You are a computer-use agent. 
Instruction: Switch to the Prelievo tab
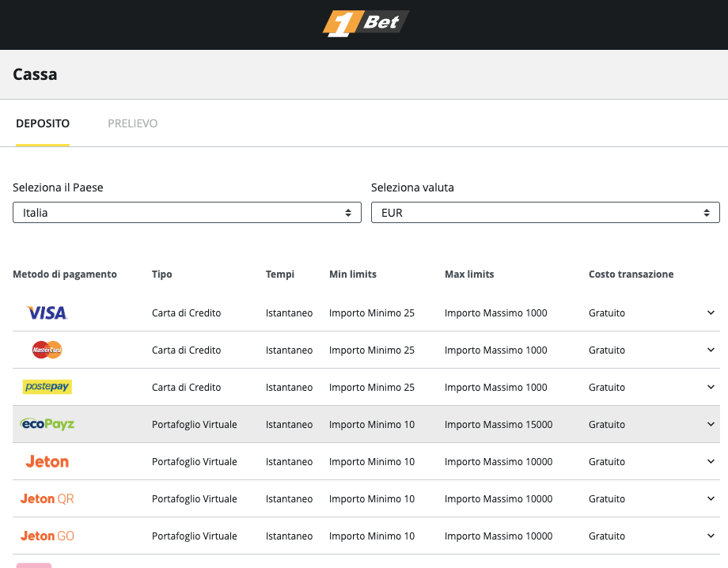point(132,123)
